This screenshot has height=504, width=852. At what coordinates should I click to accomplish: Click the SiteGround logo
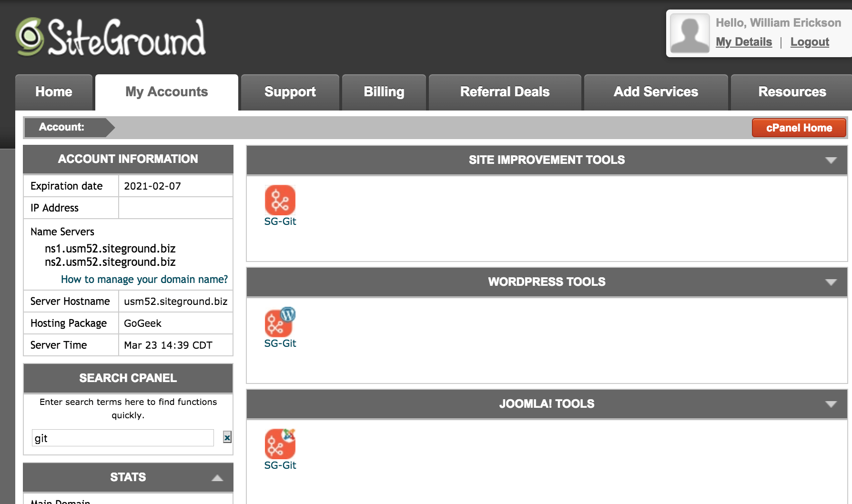pos(111,37)
